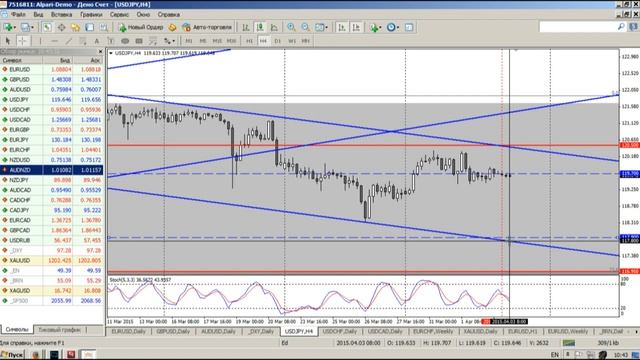Toggle the Авто-торговля button
Viewport: 640px width, 360px height.
207,27
